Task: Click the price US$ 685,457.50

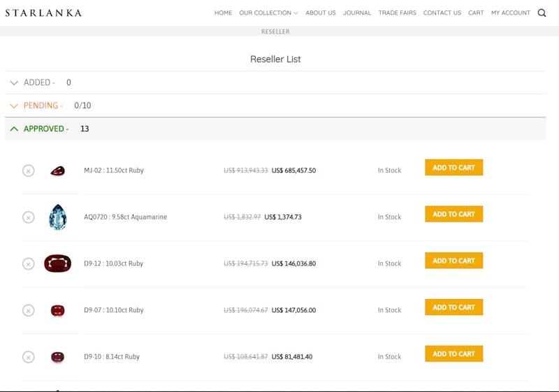Action: coord(293,170)
